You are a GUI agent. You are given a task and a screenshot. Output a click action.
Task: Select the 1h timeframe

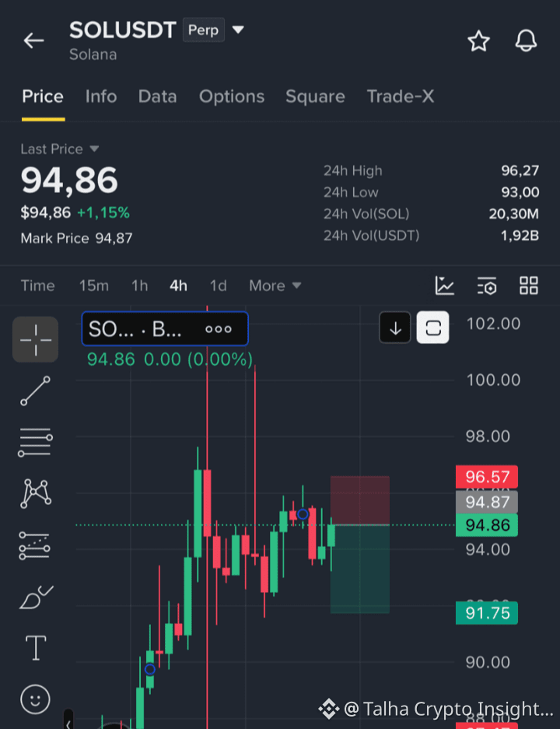click(x=139, y=286)
